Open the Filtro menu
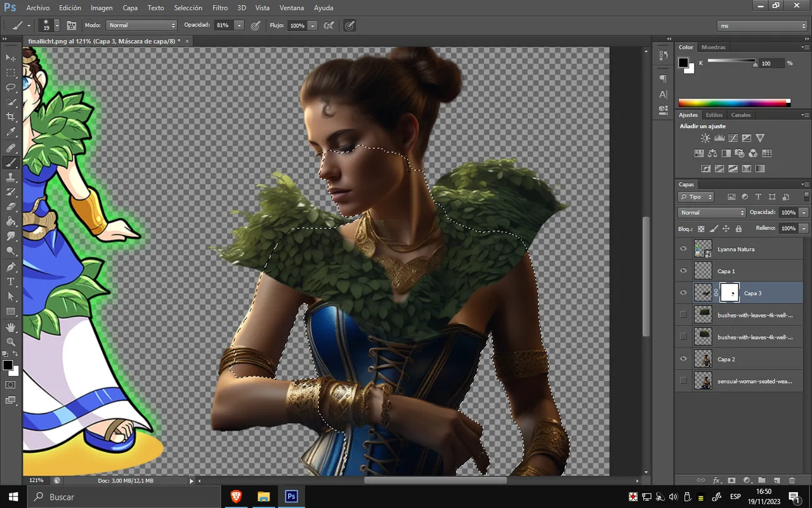 220,8
